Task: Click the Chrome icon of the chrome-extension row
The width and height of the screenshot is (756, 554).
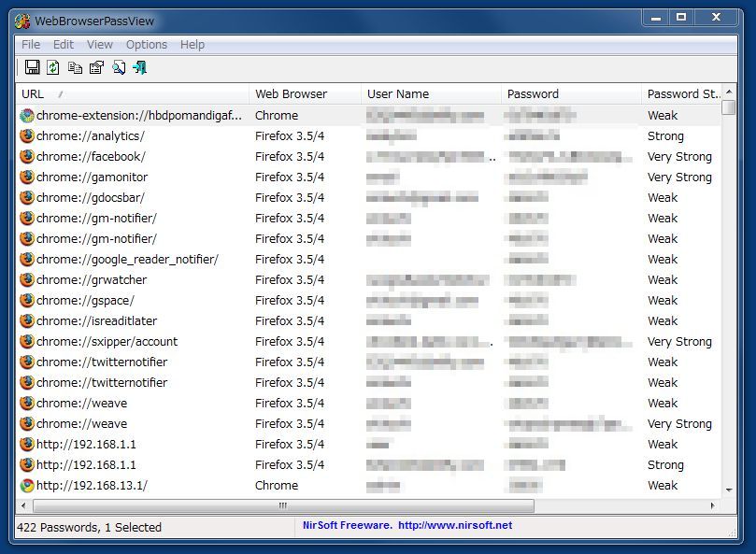Action: (x=27, y=115)
